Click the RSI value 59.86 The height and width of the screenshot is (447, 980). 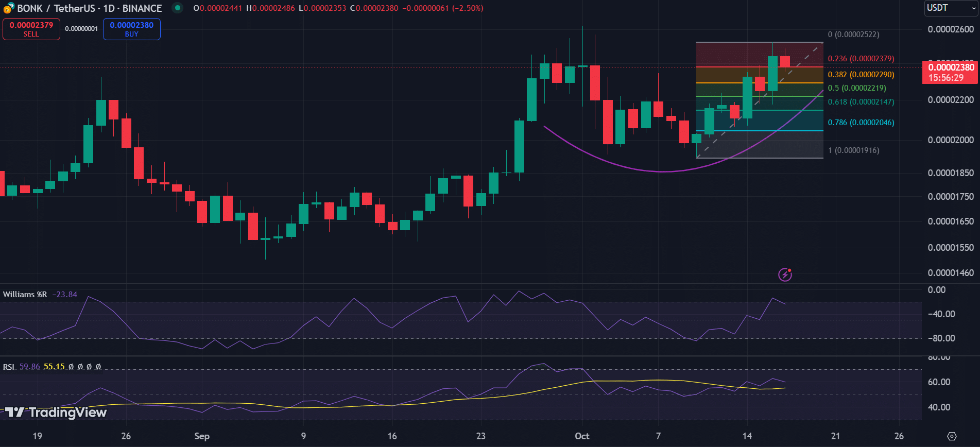click(x=29, y=367)
